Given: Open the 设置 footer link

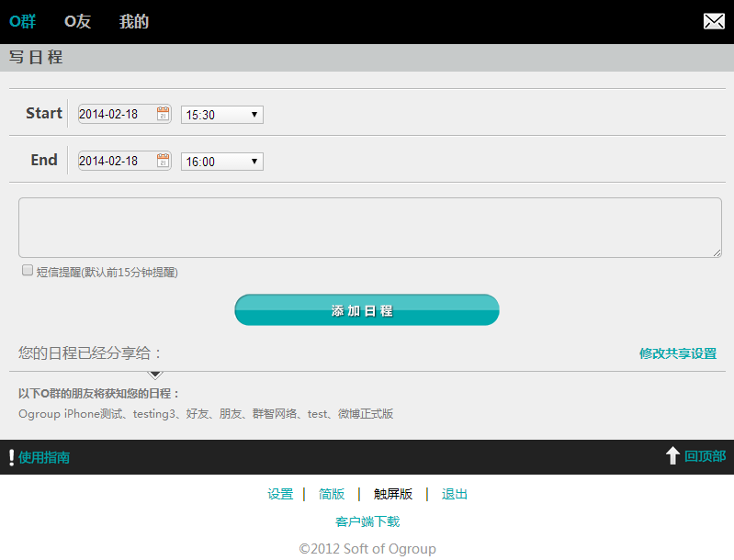Looking at the screenshot, I should click(x=280, y=494).
